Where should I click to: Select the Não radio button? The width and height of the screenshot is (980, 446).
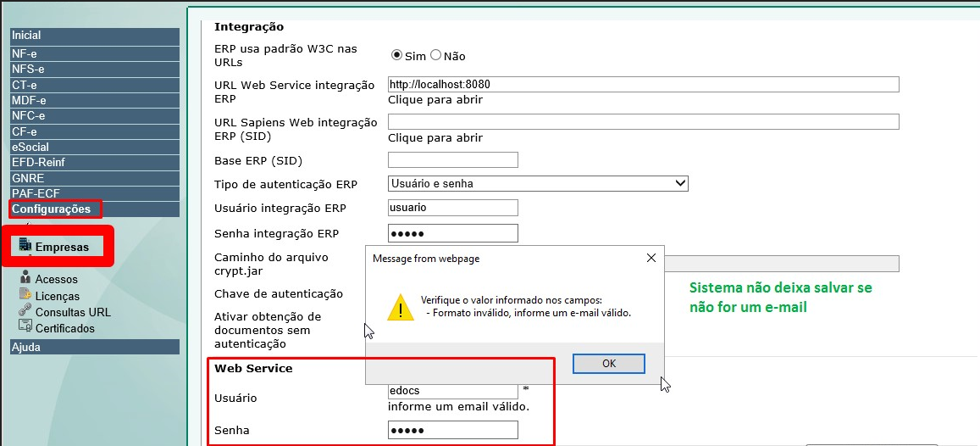pyautogui.click(x=436, y=55)
